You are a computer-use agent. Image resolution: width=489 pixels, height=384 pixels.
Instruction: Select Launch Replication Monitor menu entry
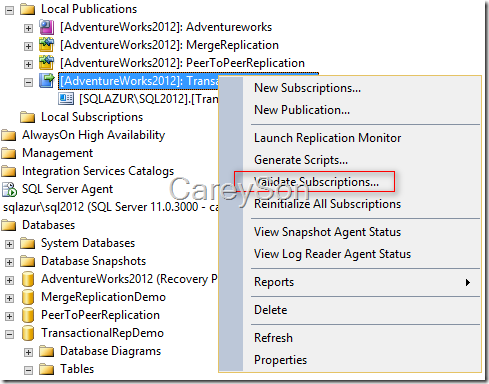tap(362, 138)
